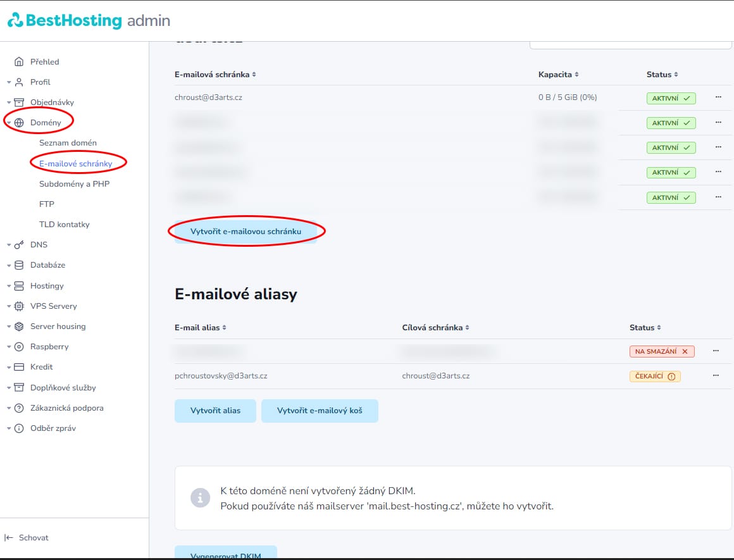Open Seznam domén submenu item
This screenshot has height=560, width=734.
click(68, 143)
